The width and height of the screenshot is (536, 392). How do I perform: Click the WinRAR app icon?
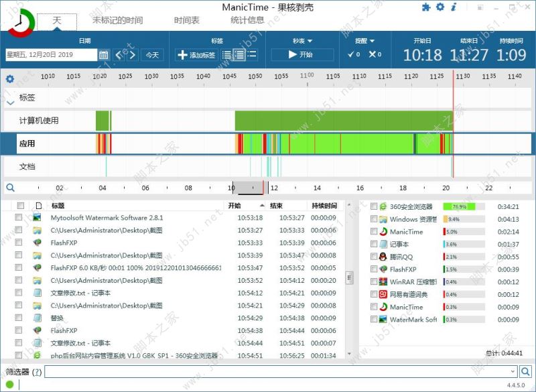(x=383, y=281)
